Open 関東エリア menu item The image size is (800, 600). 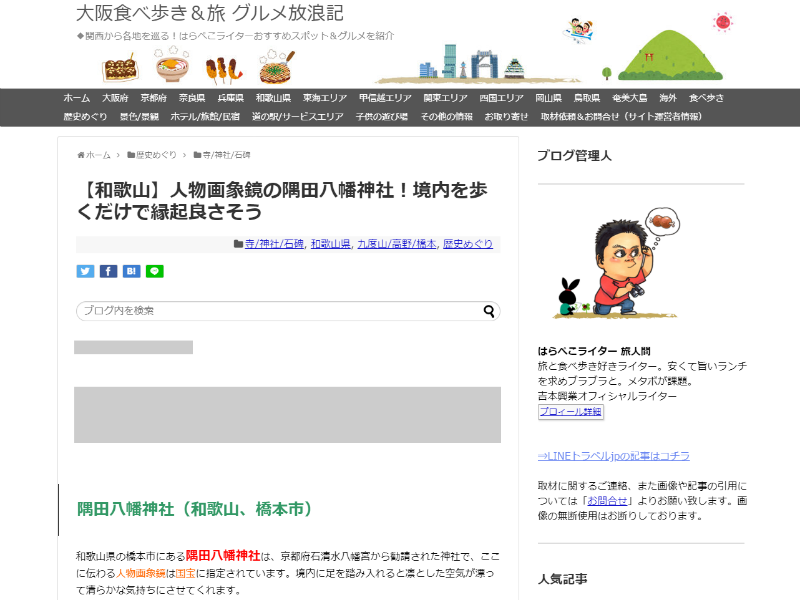point(445,98)
